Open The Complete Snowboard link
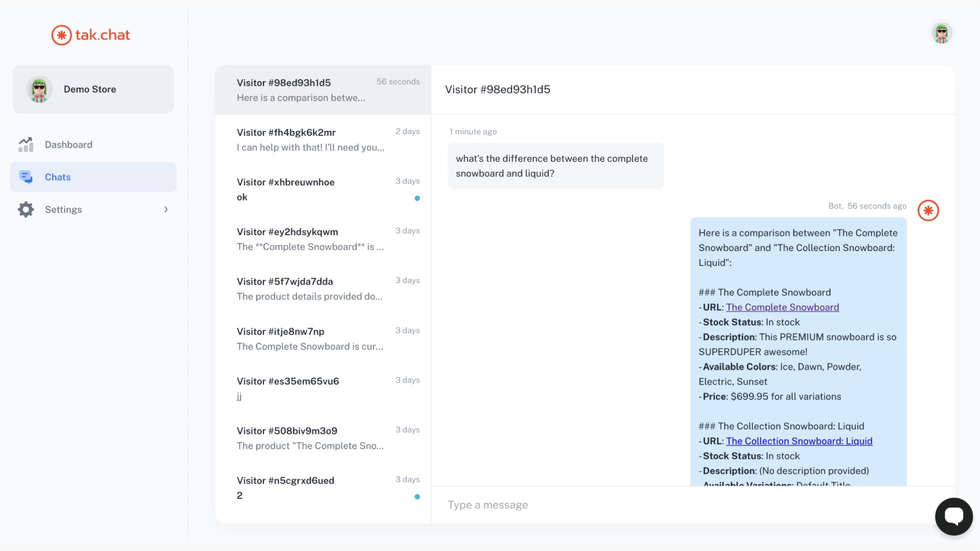Screen dimensions: 980x551 coord(782,307)
